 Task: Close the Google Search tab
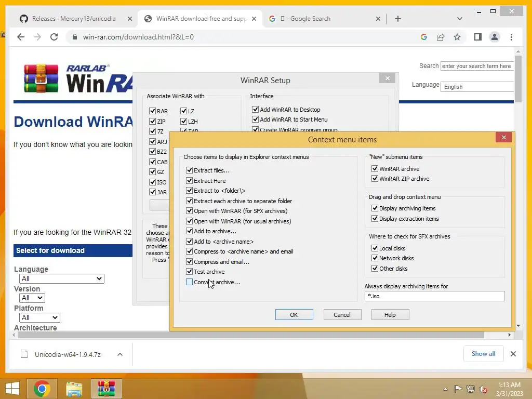tap(378, 19)
